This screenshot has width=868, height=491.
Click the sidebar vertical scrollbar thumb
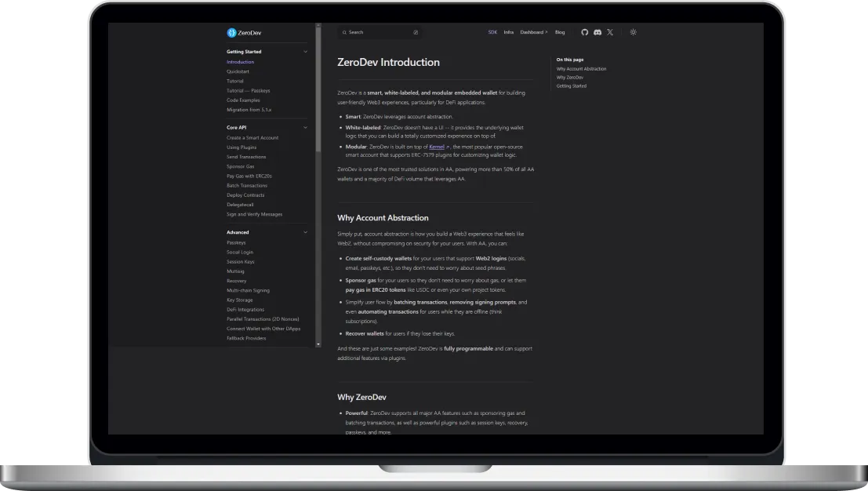[318, 89]
